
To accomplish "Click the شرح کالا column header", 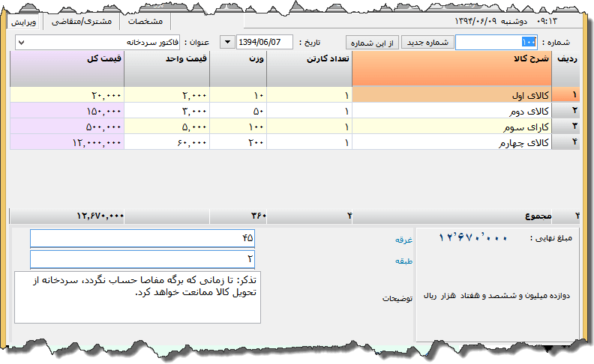I will click(x=451, y=69).
